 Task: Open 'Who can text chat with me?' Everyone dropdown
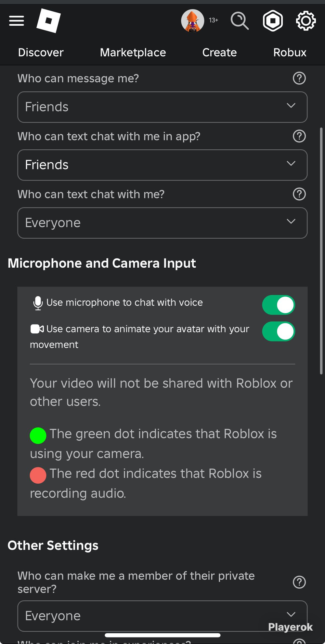[x=162, y=223]
